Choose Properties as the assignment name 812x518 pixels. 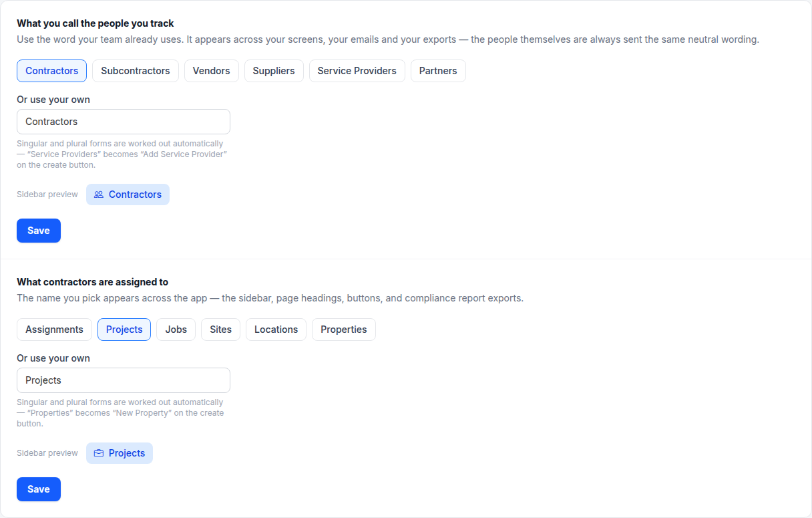click(344, 330)
